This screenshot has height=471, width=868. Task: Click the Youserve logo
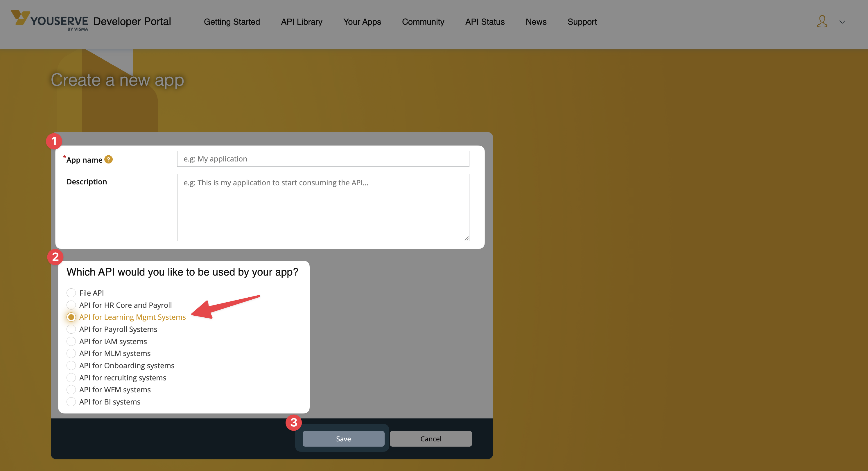point(50,21)
